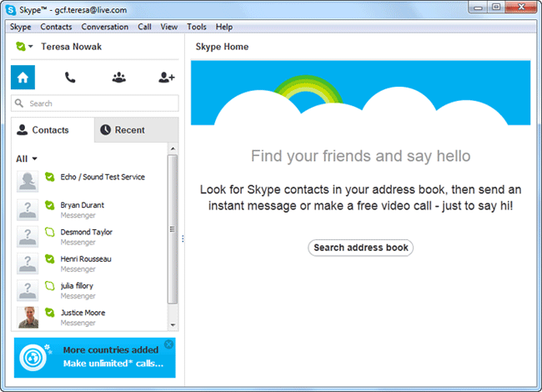Viewport: 542px width, 392px height.
Task: Click the panel splitter handle dots
Action: tap(183, 239)
